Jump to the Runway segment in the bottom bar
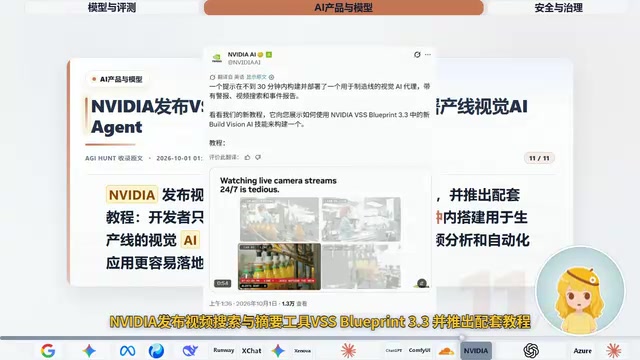 224,350
